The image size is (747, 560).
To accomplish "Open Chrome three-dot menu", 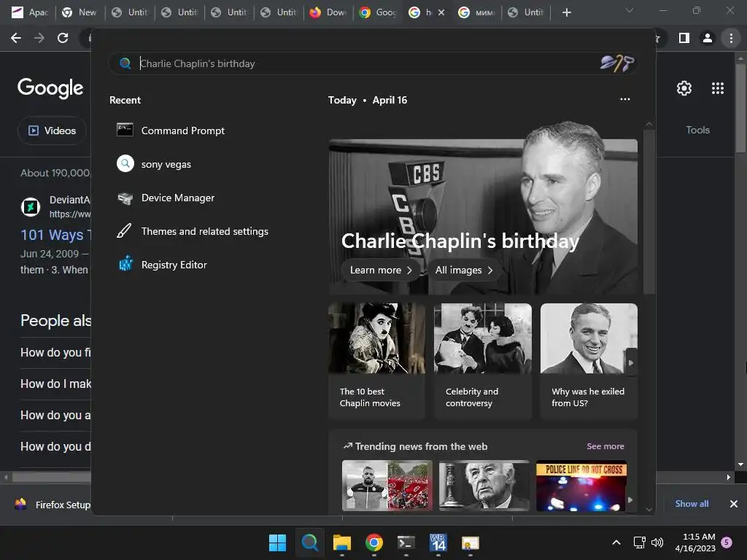I will [x=731, y=38].
